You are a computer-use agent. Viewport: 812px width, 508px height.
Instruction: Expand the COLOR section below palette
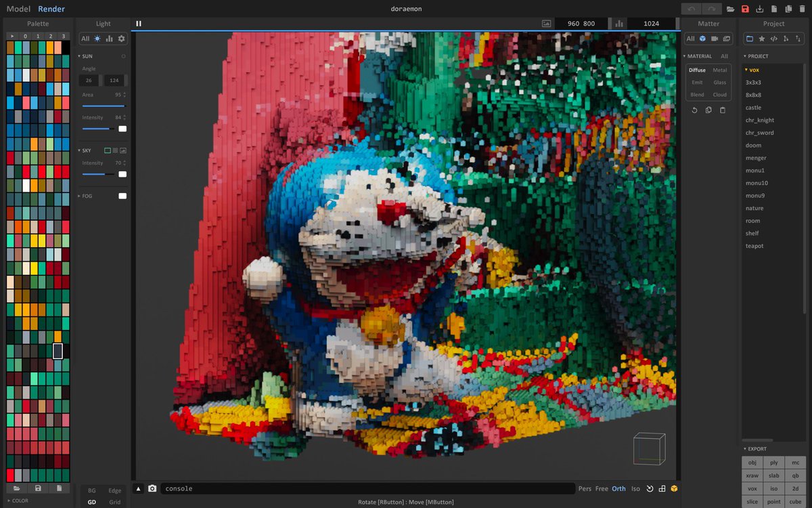[x=18, y=501]
